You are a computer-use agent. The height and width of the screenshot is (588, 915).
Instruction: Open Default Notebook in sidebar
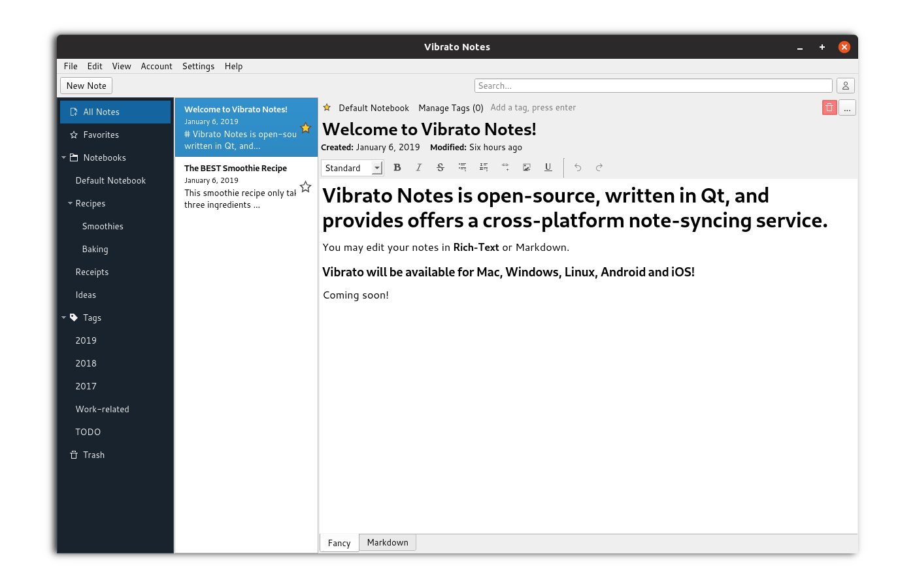(110, 180)
